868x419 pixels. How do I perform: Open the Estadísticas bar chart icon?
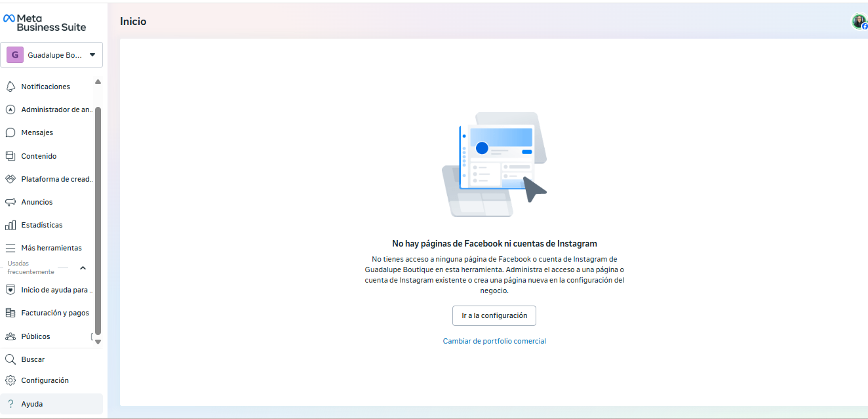click(10, 225)
